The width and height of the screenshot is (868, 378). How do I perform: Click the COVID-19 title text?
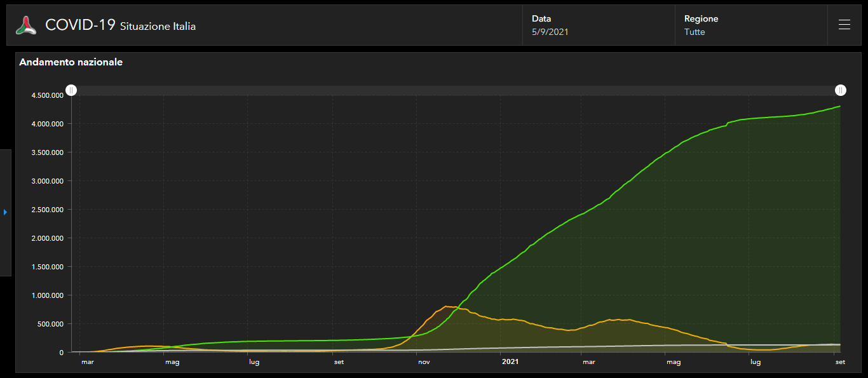pyautogui.click(x=80, y=25)
